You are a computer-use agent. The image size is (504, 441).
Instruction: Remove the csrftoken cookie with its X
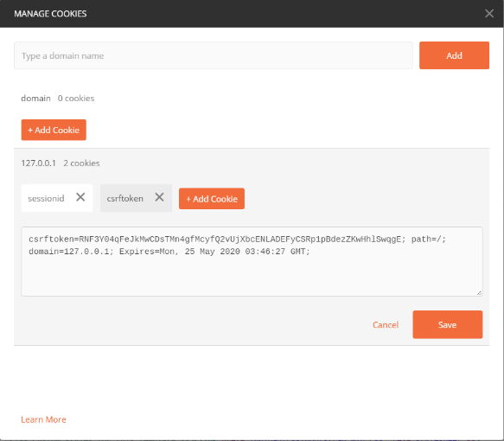159,197
